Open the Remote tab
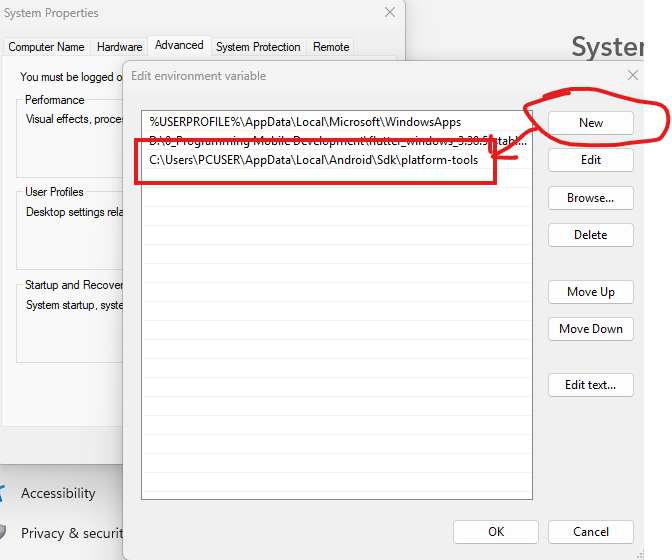672x560 pixels. coord(331,47)
